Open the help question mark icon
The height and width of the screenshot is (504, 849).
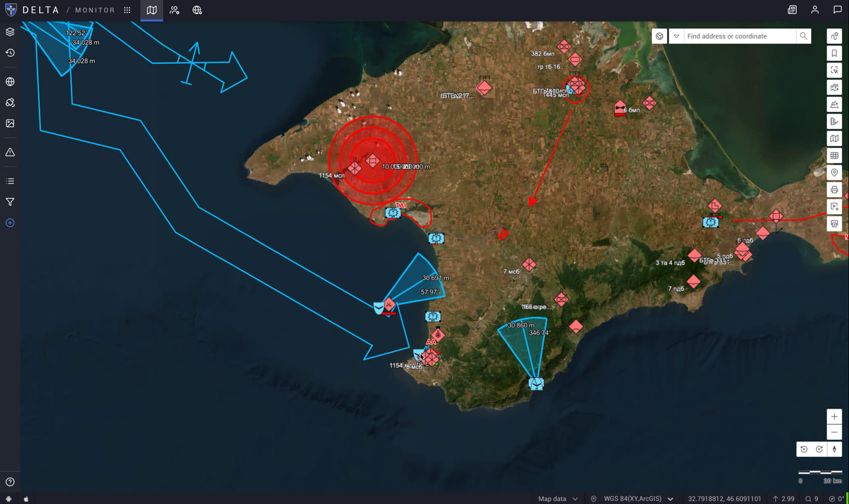click(10, 482)
